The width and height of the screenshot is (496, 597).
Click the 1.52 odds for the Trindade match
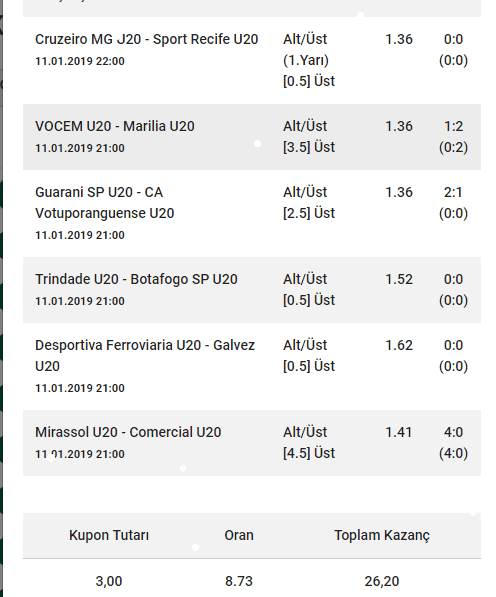coord(399,279)
